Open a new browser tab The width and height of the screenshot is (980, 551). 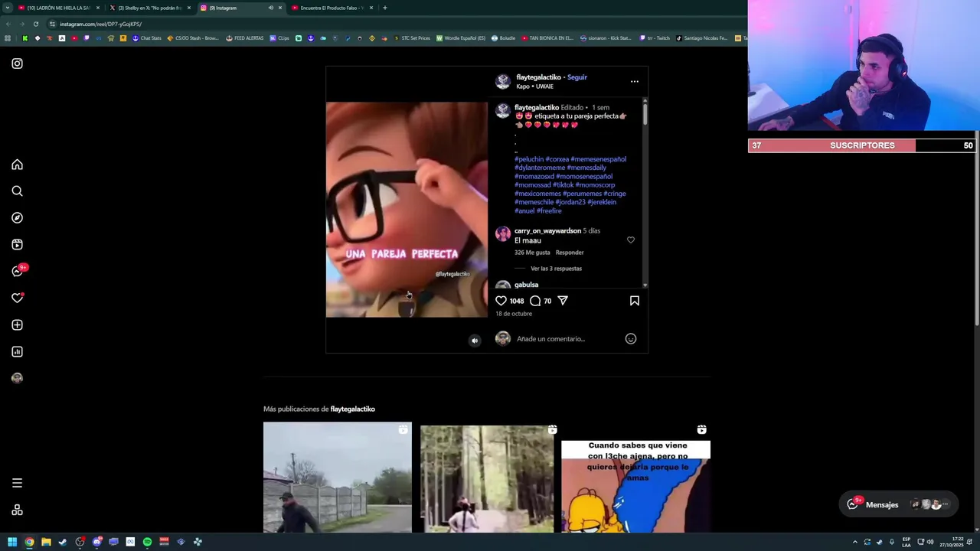[x=384, y=8]
